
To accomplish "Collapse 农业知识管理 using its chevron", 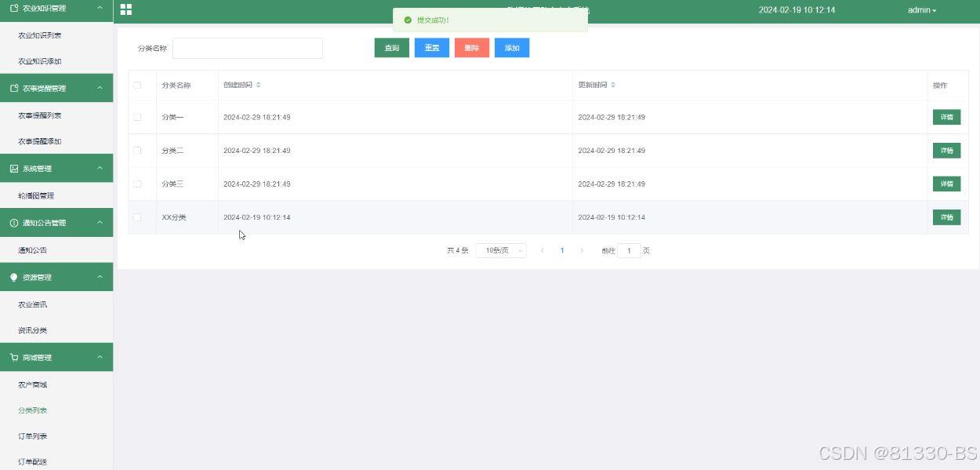I will pos(100,8).
